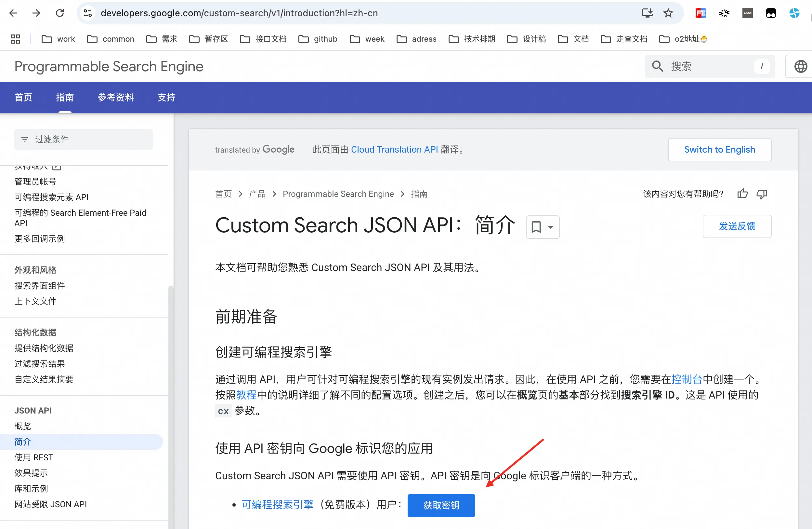Open the 参考资料 navigation tab
The height and width of the screenshot is (529, 812).
[116, 97]
